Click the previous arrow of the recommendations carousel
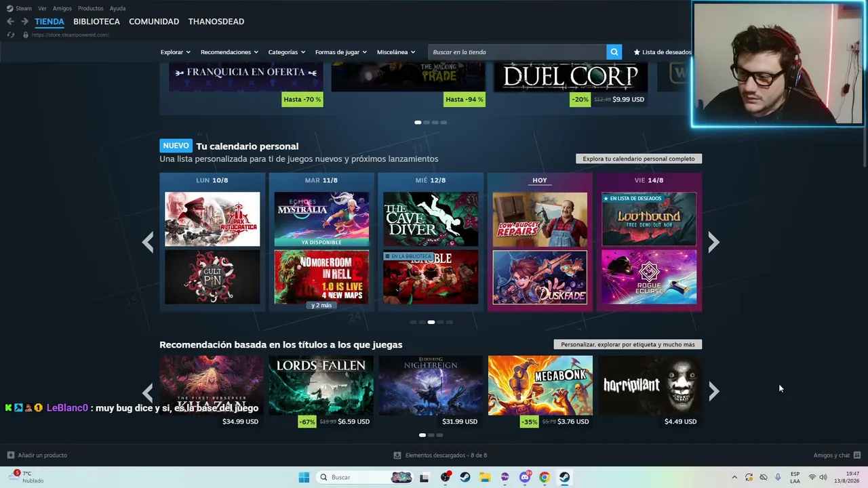 click(x=148, y=392)
